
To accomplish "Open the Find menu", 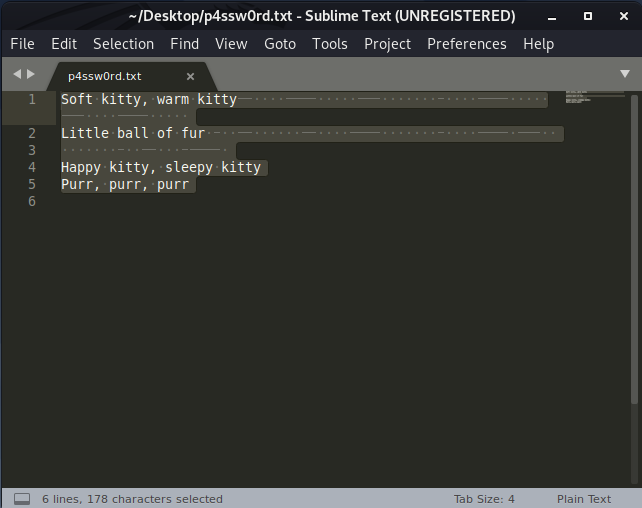I will pyautogui.click(x=185, y=44).
